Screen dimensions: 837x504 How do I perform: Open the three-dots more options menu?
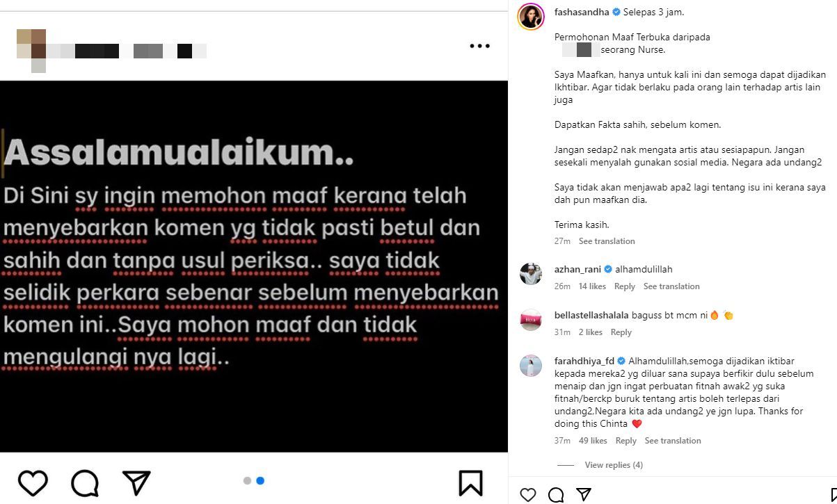(x=479, y=46)
